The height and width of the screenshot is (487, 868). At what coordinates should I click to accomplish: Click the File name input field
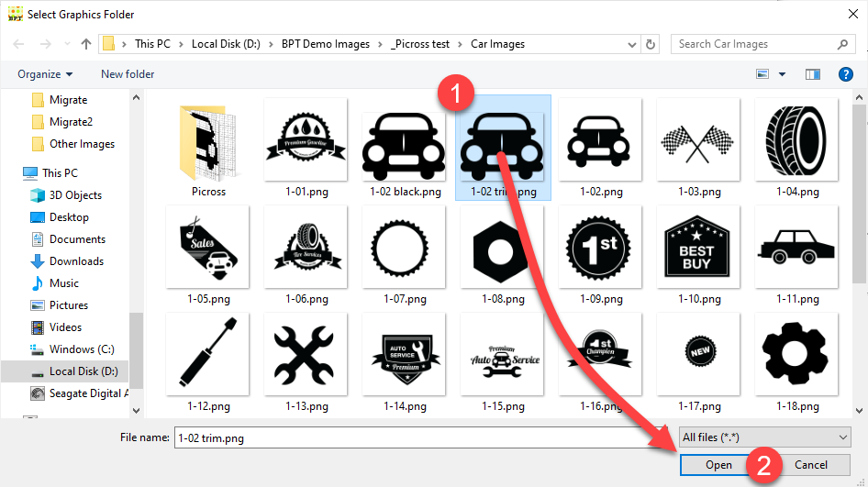[422, 438]
